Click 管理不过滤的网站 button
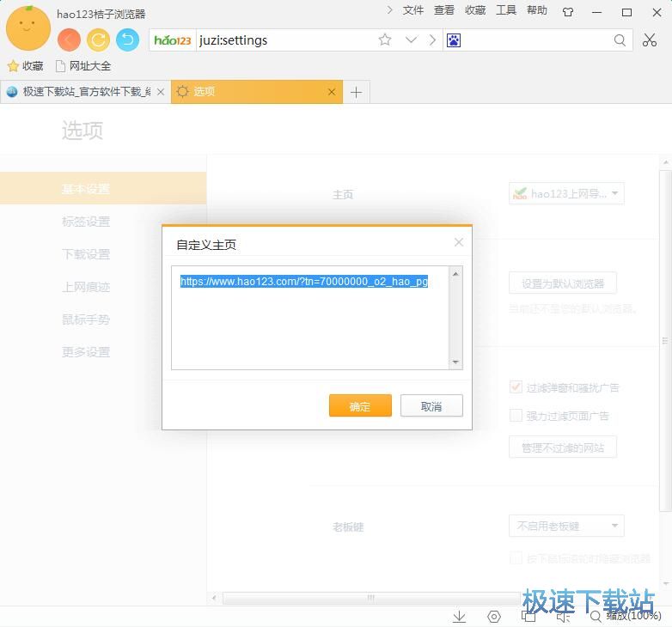 click(563, 447)
